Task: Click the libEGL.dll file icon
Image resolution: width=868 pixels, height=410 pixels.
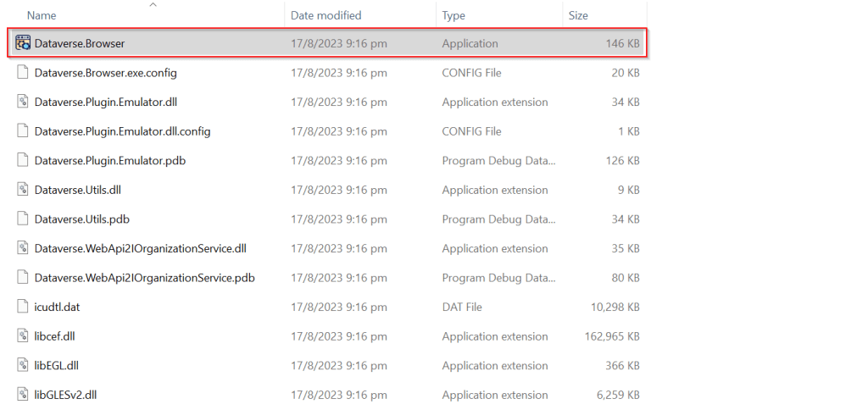Action: [24, 366]
